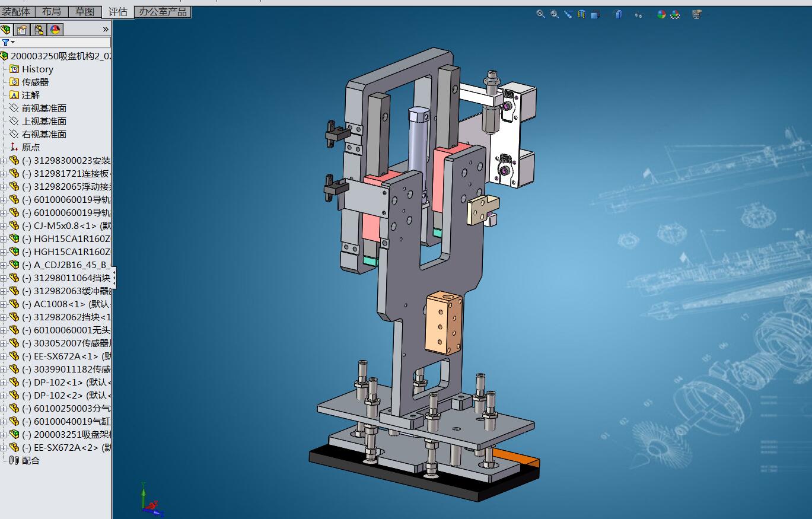Click the Zoom to Area icon
812x519 pixels.
coord(555,14)
